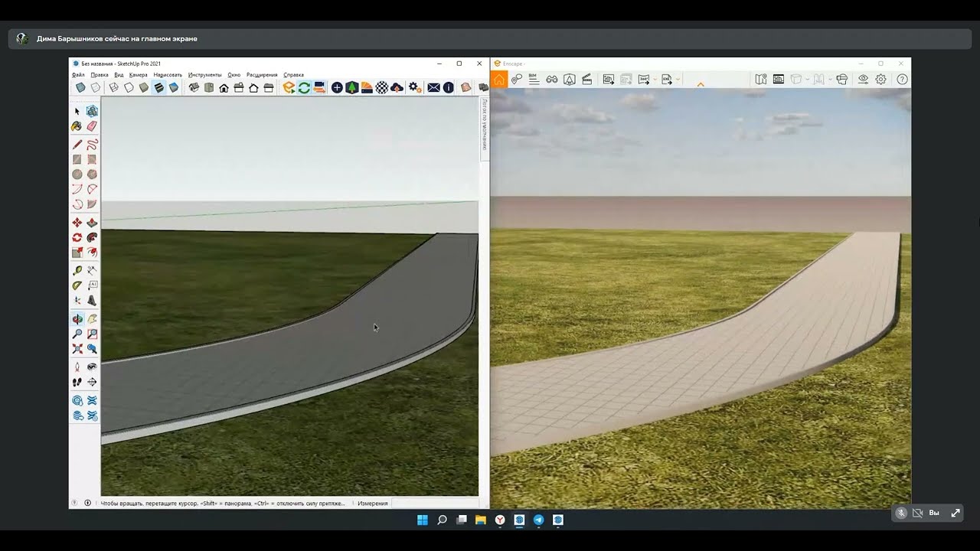Open Enscape settings gears in SketchUp
This screenshot has width=980, height=551.
tap(415, 88)
